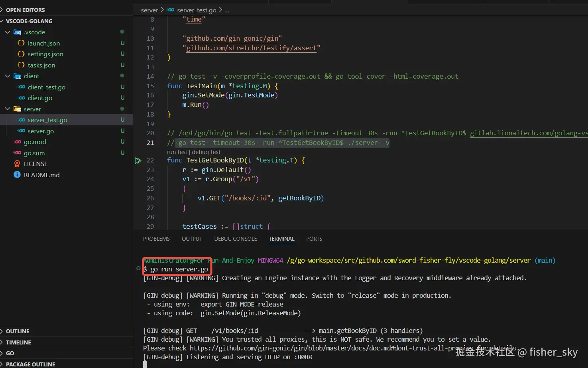Click the LICENSE certificate icon
This screenshot has height=368, width=588.
point(17,164)
